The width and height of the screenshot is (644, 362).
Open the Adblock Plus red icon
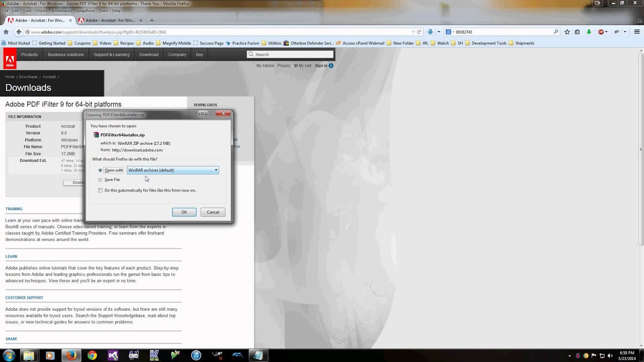pyautogui.click(x=601, y=32)
